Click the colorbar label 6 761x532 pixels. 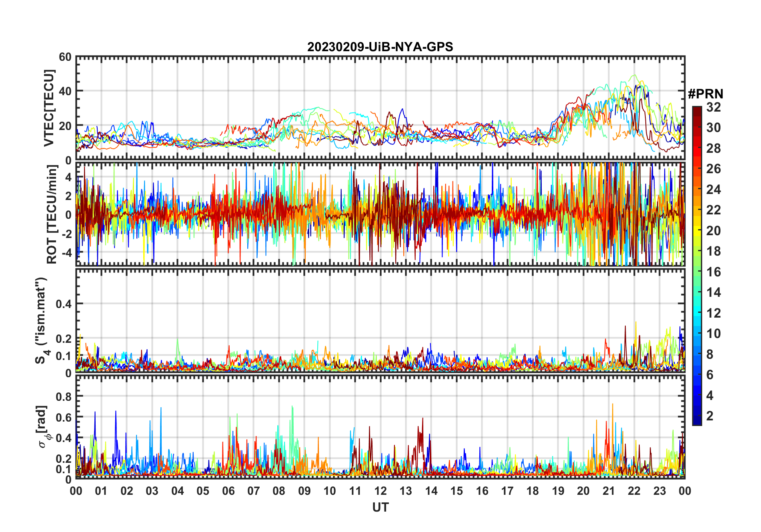coord(710,375)
